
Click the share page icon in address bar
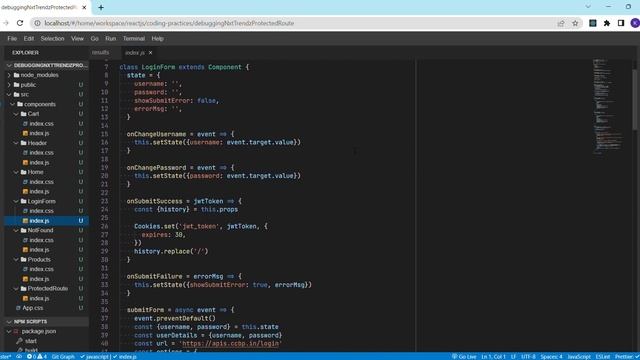(561, 23)
